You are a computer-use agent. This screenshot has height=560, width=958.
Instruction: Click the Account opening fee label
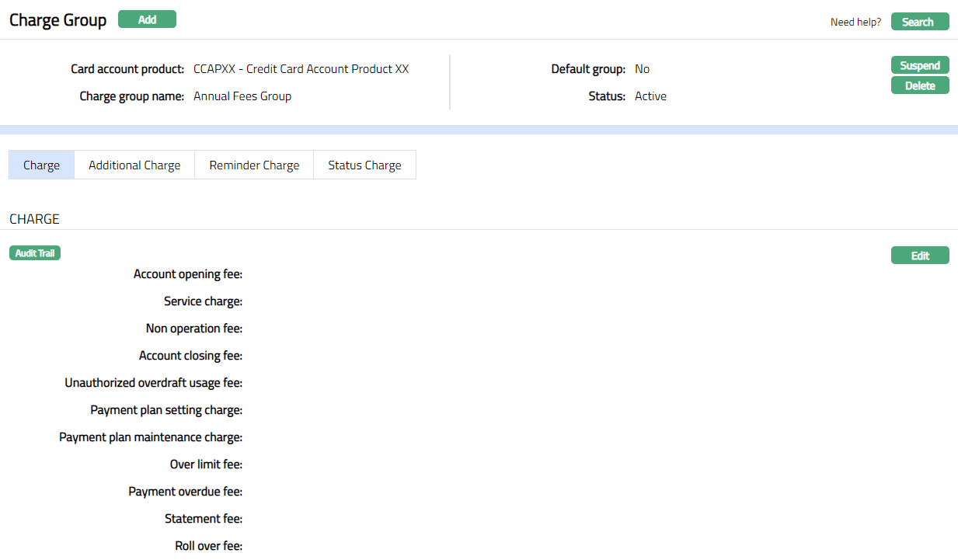tap(188, 274)
